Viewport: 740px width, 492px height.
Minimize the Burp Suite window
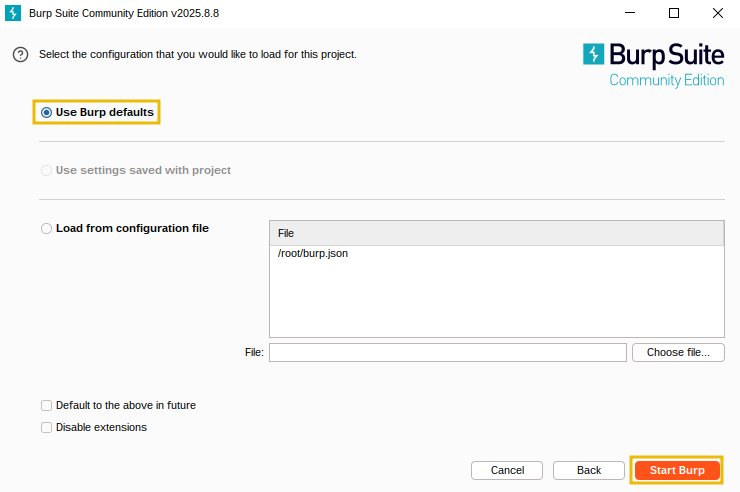[x=630, y=13]
